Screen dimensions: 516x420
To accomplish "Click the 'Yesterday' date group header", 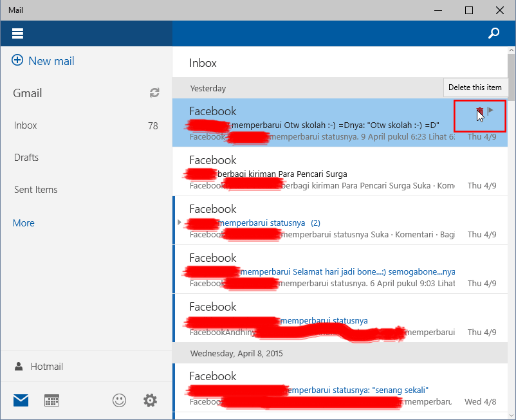I will pos(340,88).
